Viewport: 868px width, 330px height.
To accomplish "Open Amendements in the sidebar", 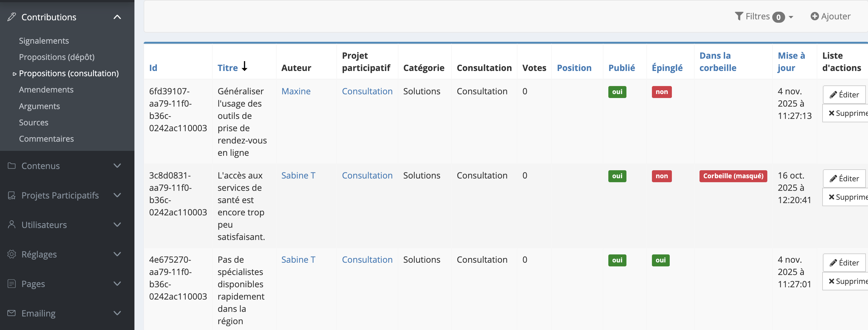I will click(46, 90).
